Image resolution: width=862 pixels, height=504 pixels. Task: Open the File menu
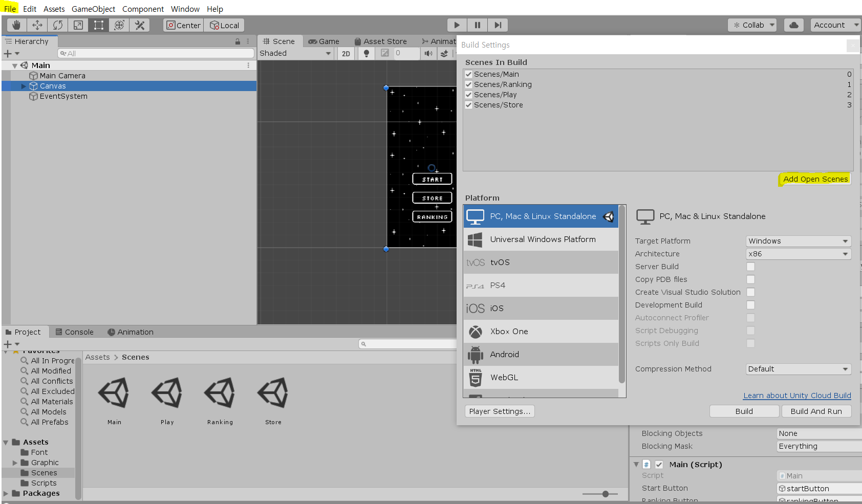10,9
